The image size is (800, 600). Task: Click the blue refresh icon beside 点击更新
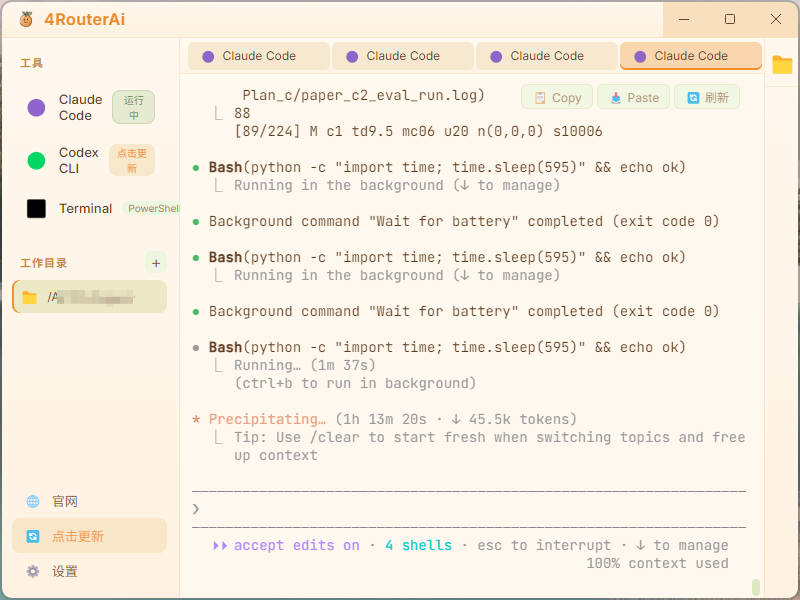[33, 536]
